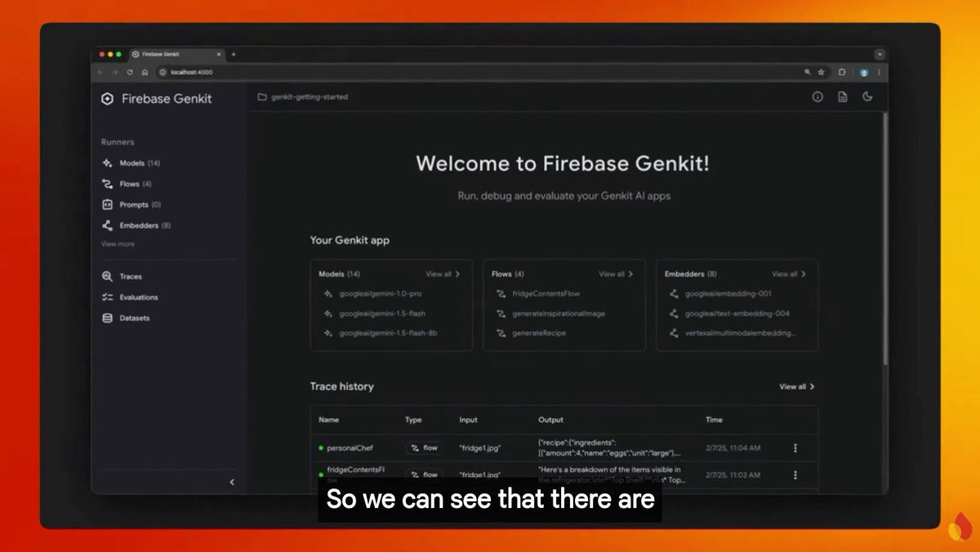
Task: Click the Firebase Genkit logo icon
Action: coord(107,99)
